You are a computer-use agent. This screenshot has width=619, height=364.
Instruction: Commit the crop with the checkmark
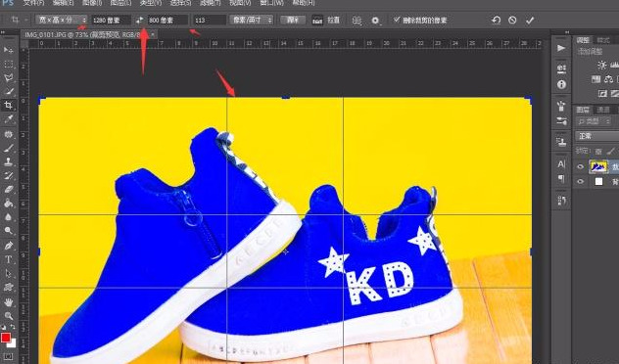click(x=530, y=21)
